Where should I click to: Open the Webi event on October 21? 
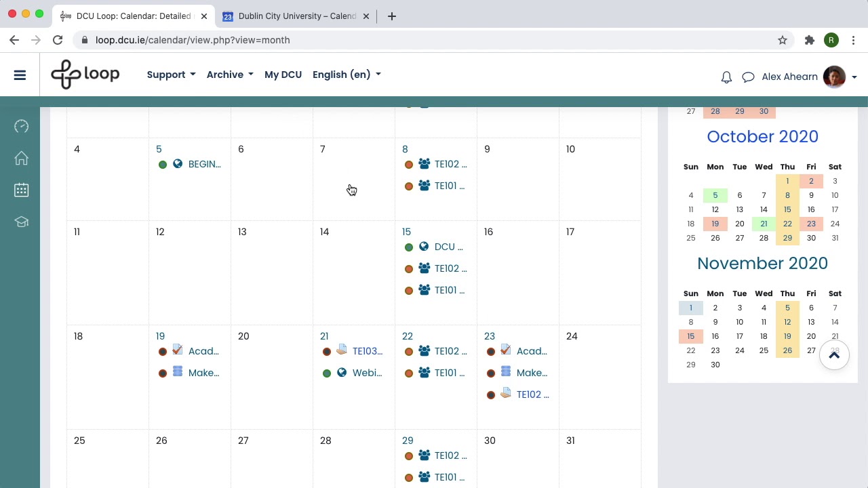367,373
